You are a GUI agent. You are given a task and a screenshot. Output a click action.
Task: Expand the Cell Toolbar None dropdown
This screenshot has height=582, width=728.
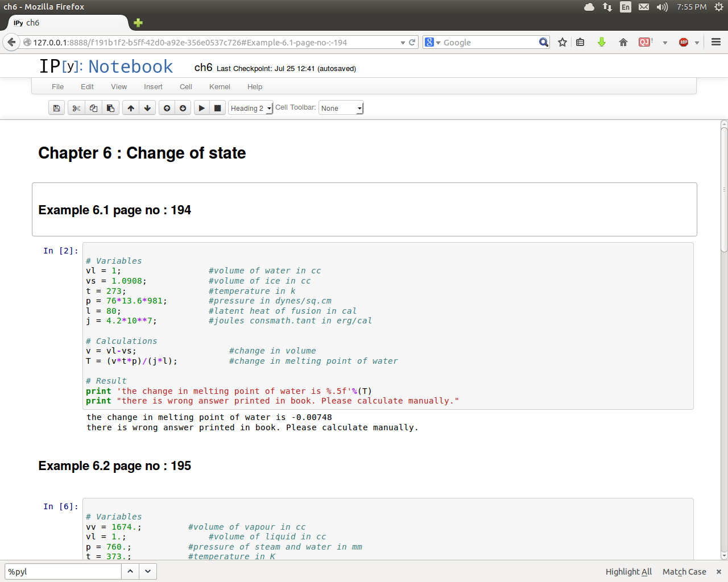[341, 108]
